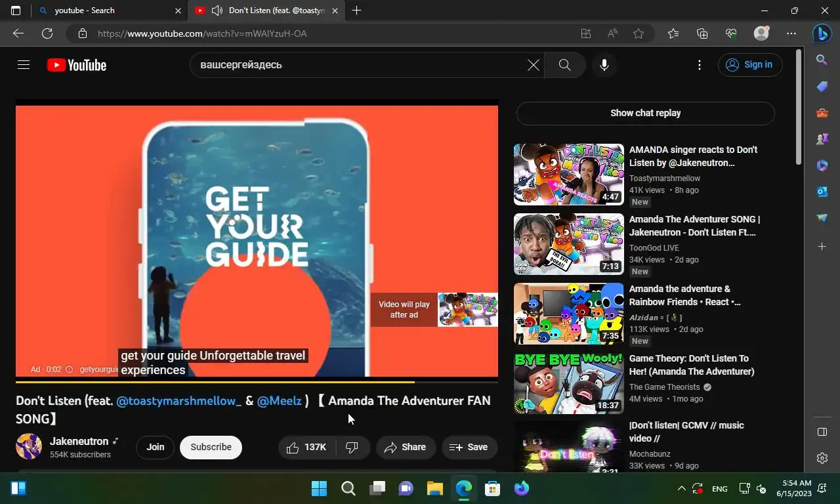Join the Jakeneutron channel membership
840x504 pixels.
coord(156,447)
